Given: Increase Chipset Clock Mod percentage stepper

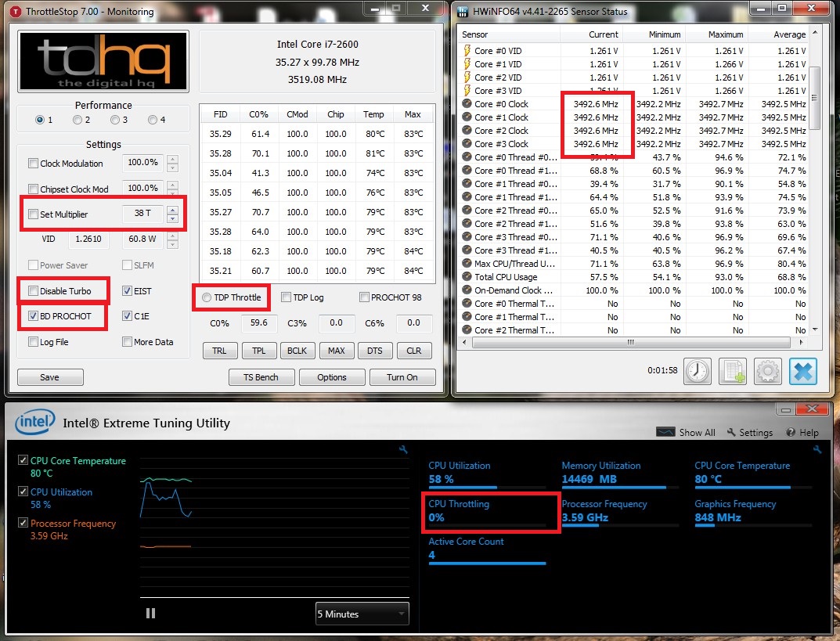Looking at the screenshot, I should coord(172,185).
